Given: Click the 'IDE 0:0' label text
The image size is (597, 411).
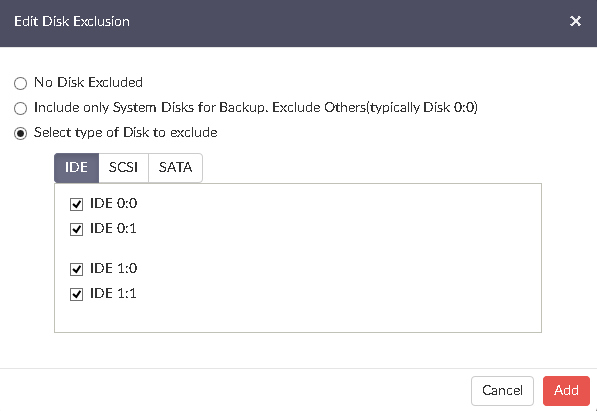Looking at the screenshot, I should (x=113, y=203).
